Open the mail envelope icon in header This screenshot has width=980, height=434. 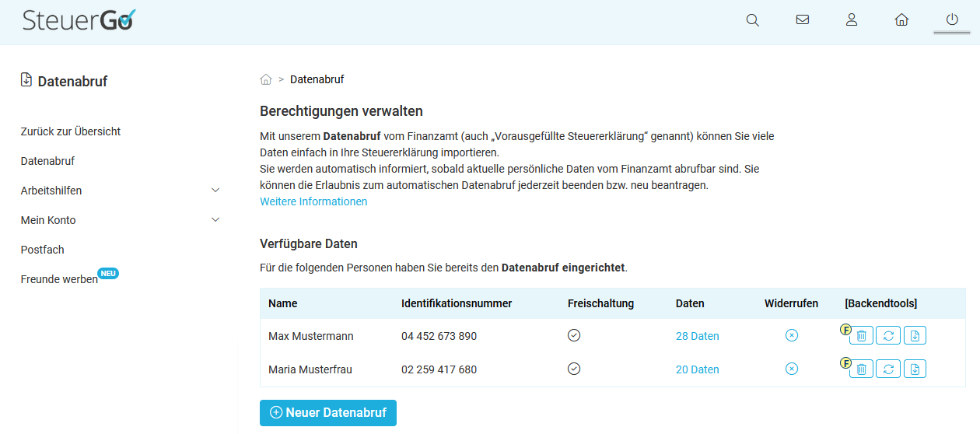(803, 20)
